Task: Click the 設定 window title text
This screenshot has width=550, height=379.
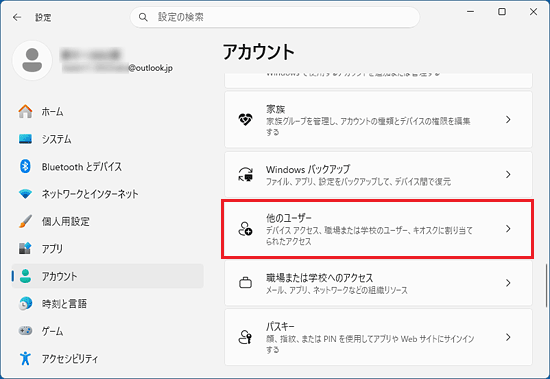Action: click(43, 17)
